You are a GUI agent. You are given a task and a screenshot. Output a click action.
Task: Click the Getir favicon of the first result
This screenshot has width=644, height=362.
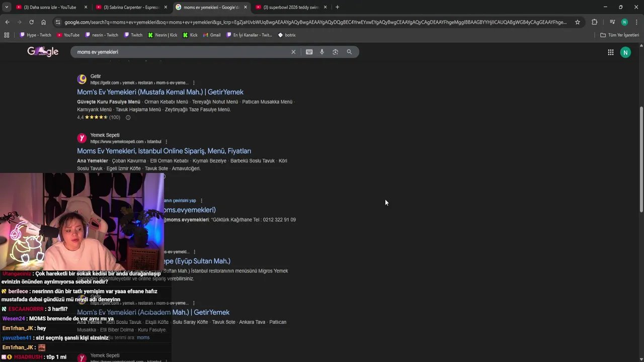pyautogui.click(x=82, y=79)
